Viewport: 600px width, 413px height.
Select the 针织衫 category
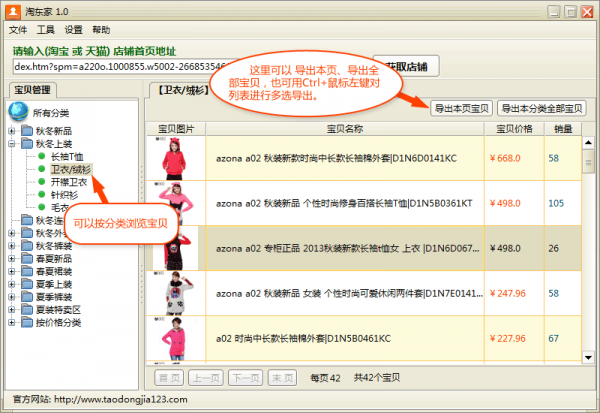click(64, 195)
